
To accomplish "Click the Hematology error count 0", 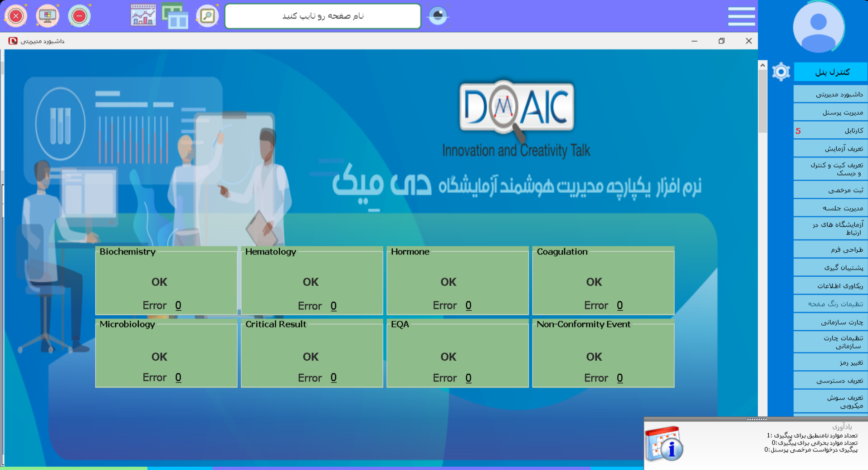I will point(333,306).
